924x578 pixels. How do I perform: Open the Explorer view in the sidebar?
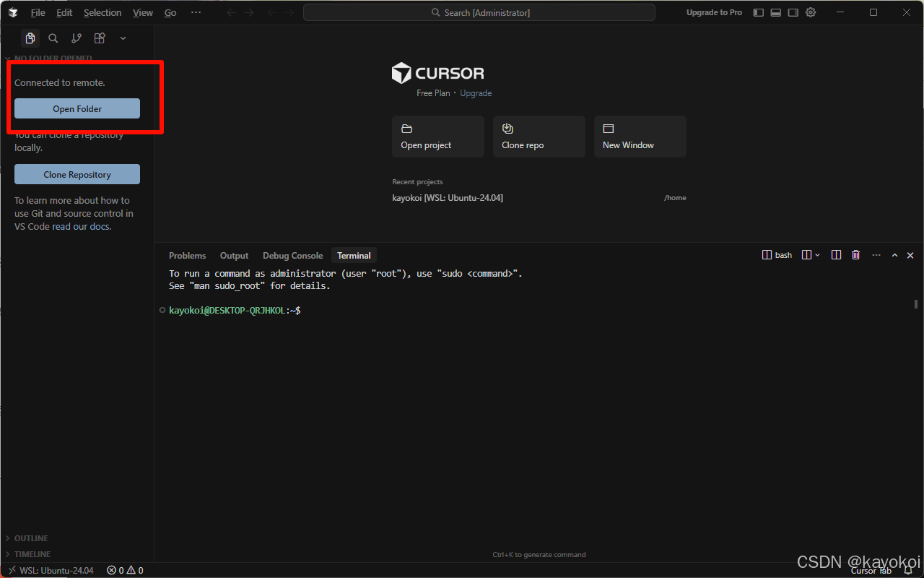click(30, 38)
